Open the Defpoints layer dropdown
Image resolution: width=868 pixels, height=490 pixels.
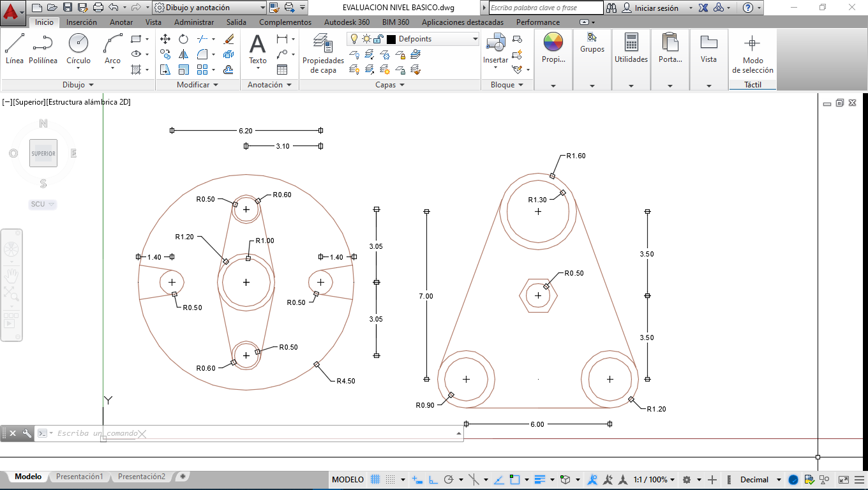[475, 39]
